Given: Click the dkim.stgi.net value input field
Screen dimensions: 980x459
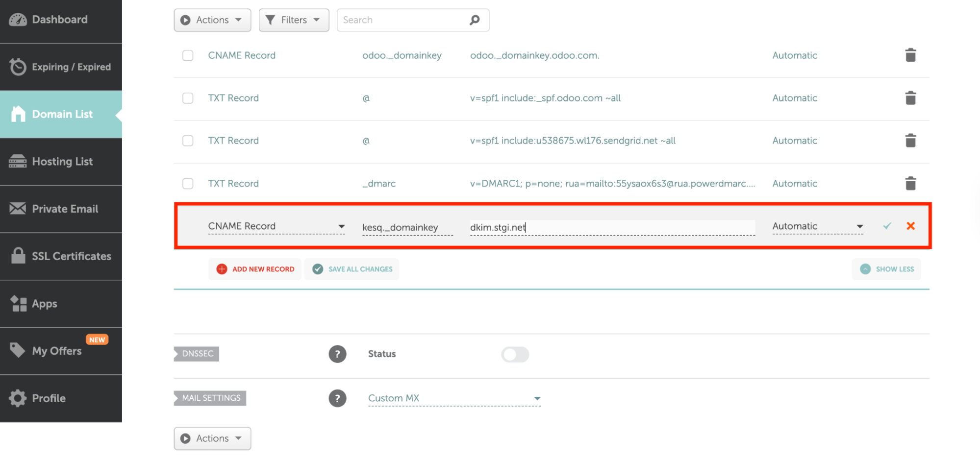Looking at the screenshot, I should [611, 227].
